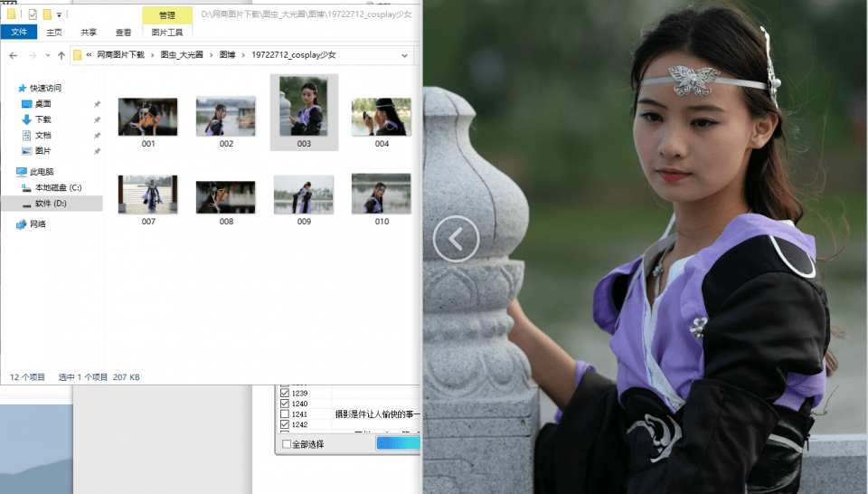Select 此电脑 in the navigation pane
This screenshot has height=494, width=868.
point(42,171)
